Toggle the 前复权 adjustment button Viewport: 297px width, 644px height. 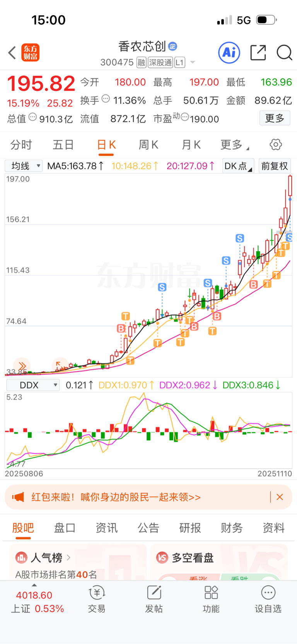coord(275,166)
